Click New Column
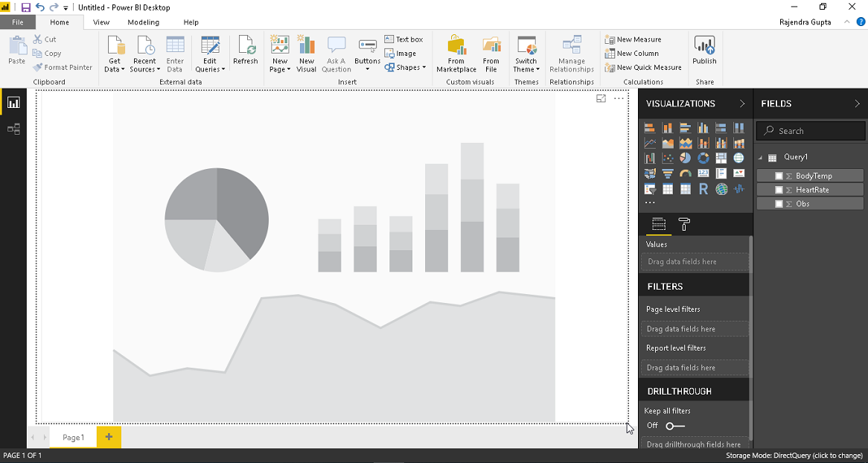 (631, 53)
